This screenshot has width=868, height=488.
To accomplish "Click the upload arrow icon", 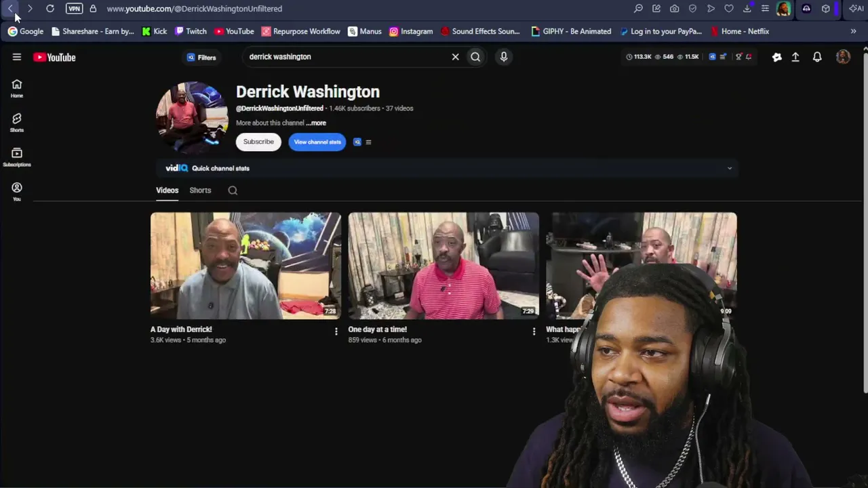I will 795,58.
